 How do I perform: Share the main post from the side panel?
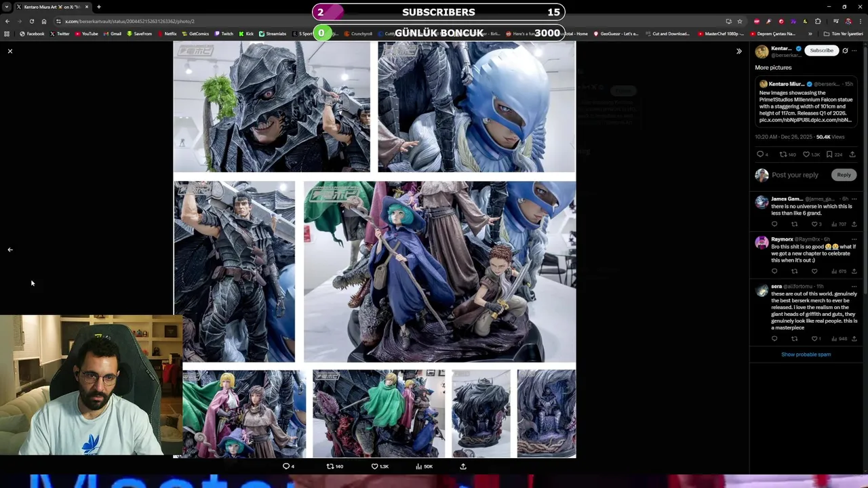tap(852, 155)
